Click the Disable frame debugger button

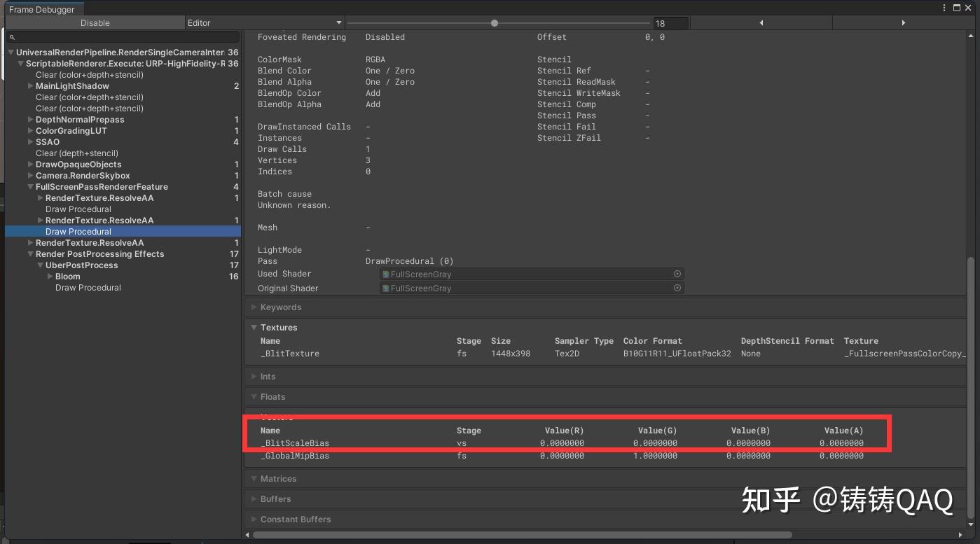coord(95,23)
